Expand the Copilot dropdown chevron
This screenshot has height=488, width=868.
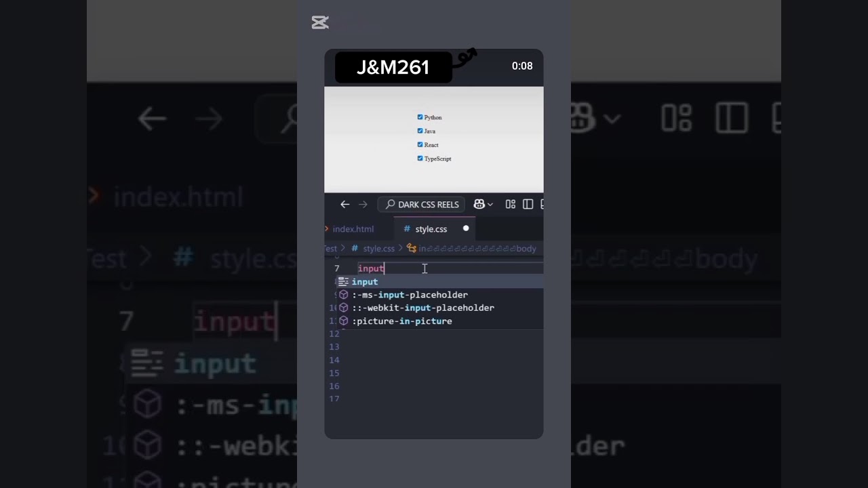coord(490,205)
